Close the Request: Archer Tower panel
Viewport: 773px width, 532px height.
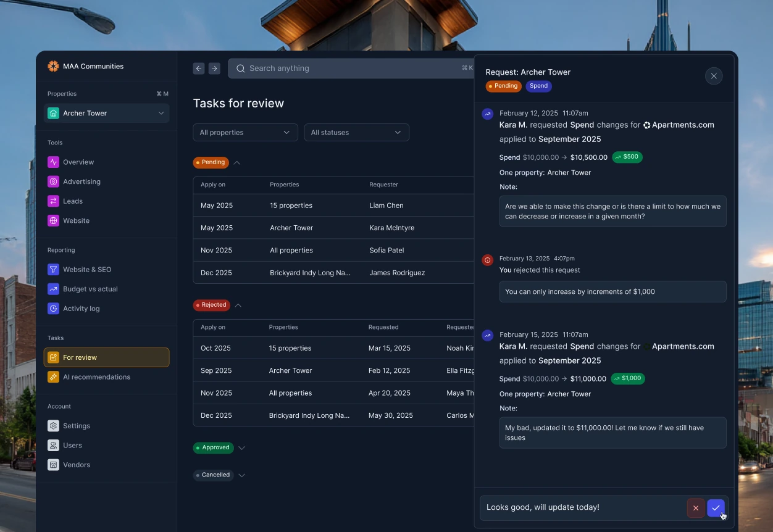coord(714,76)
